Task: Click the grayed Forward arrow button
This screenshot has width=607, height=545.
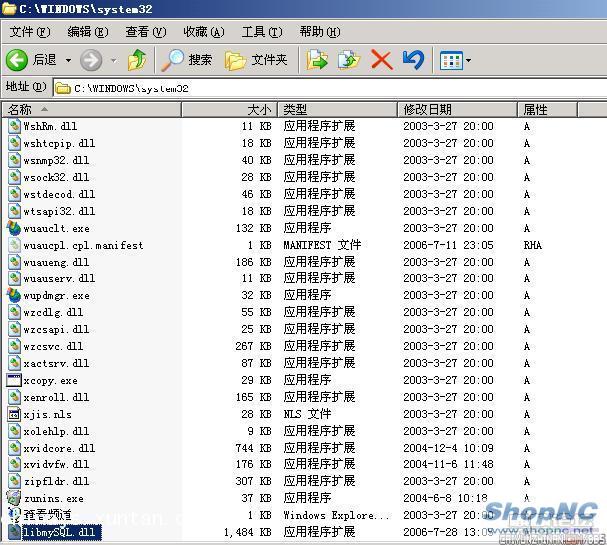Action: pos(91,60)
